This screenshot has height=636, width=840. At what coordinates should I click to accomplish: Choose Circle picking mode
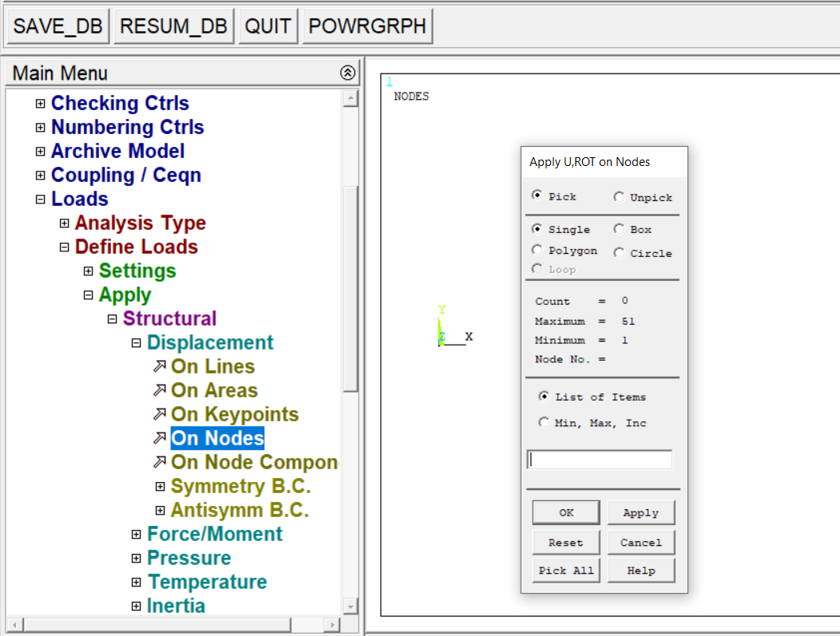tap(619, 253)
